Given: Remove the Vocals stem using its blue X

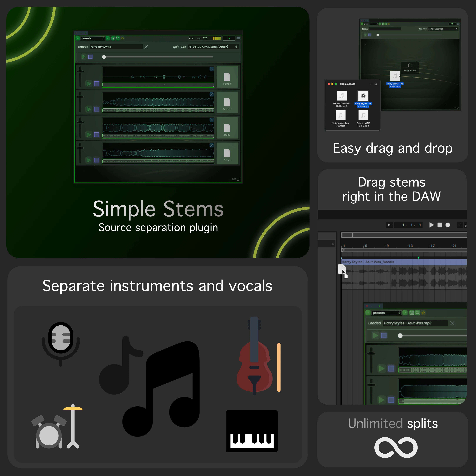Looking at the screenshot, I should pos(211,69).
